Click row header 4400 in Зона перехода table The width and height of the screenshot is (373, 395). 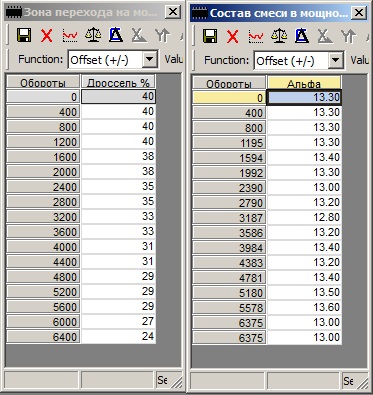[x=43, y=262]
